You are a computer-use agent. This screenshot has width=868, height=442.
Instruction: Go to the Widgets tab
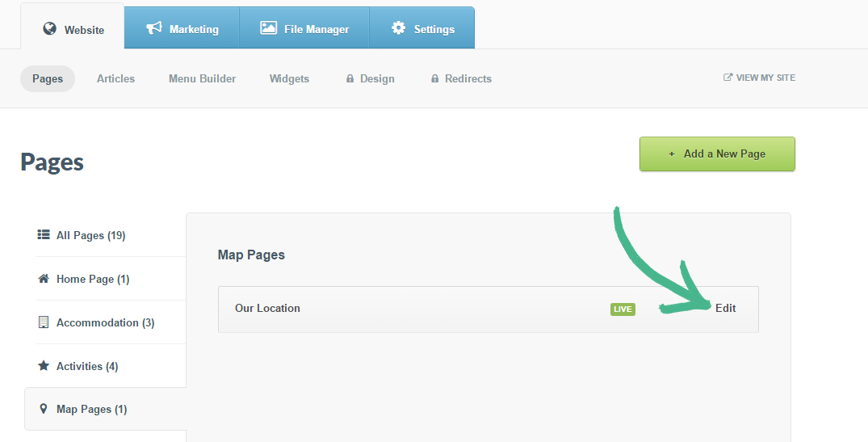pyautogui.click(x=289, y=78)
